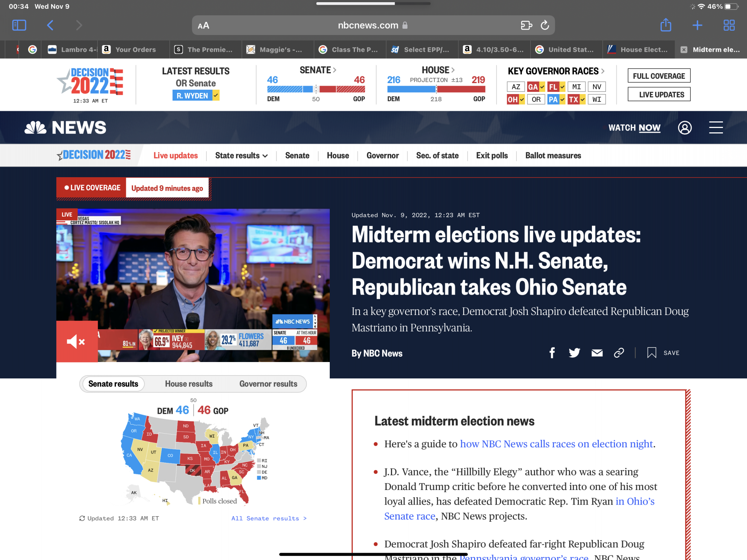
Task: Open Safari AA reader options menu
Action: click(x=204, y=26)
